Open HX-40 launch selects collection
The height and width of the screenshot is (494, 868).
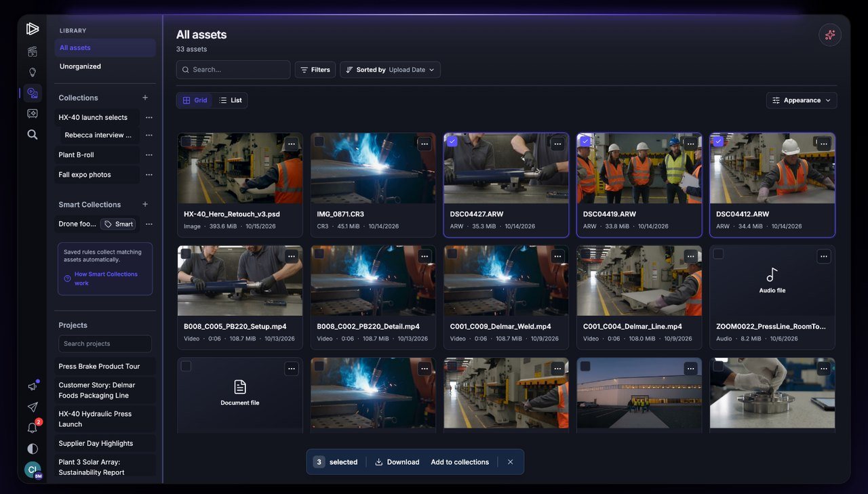click(97, 117)
